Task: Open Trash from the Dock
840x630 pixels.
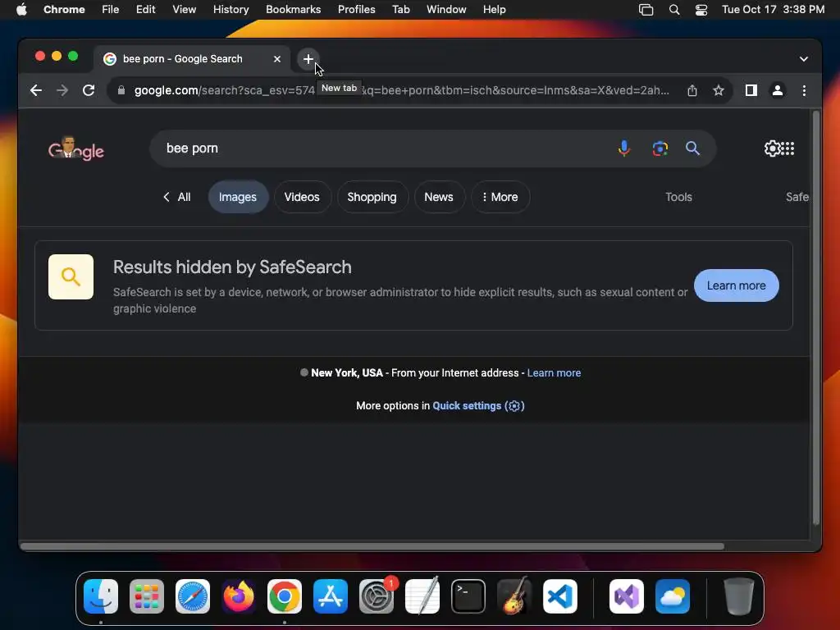Action: [x=739, y=596]
